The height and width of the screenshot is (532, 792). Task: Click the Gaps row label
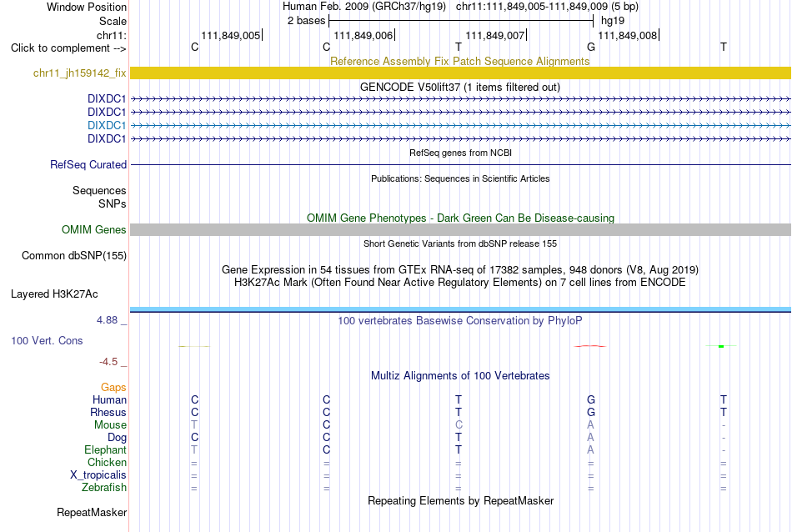pos(113,387)
